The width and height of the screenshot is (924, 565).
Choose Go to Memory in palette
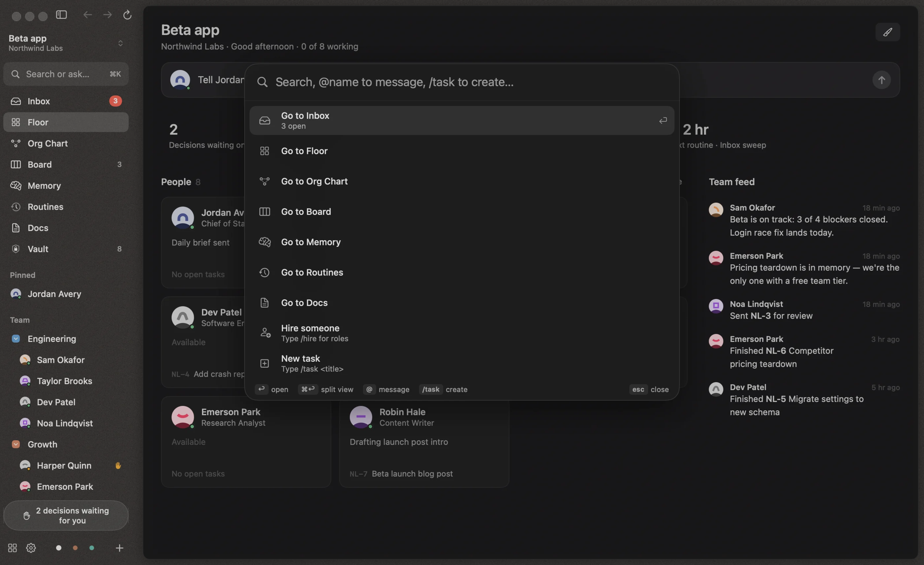tap(462, 242)
